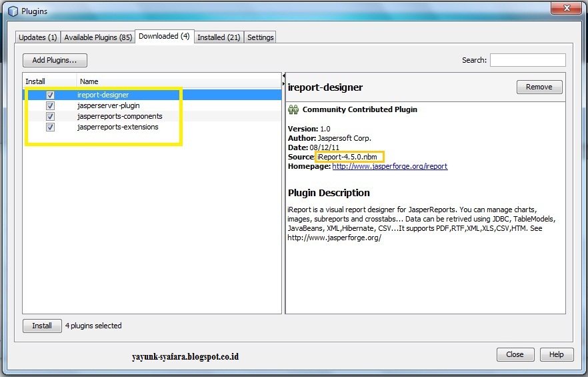The image size is (588, 377).
Task: Sort by the Name column header
Action: pyautogui.click(x=179, y=81)
